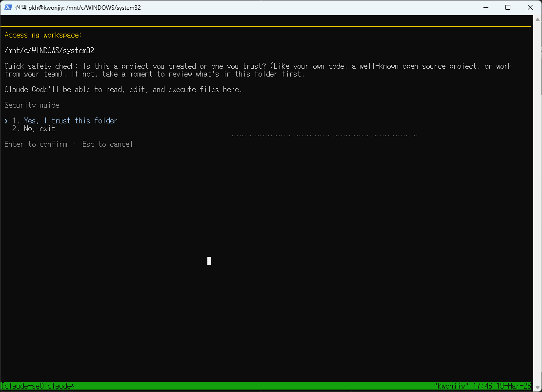
Task: Click the scrollbar up arrow
Action: [538, 20]
